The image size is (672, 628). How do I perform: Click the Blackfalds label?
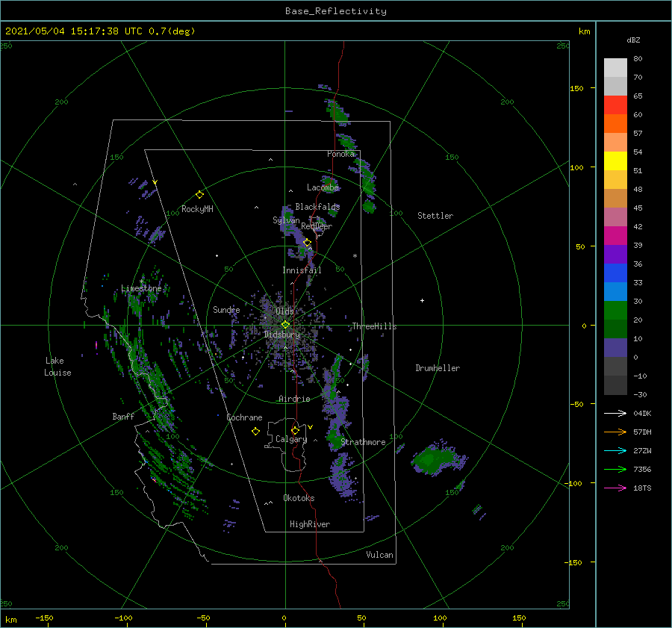(317, 207)
